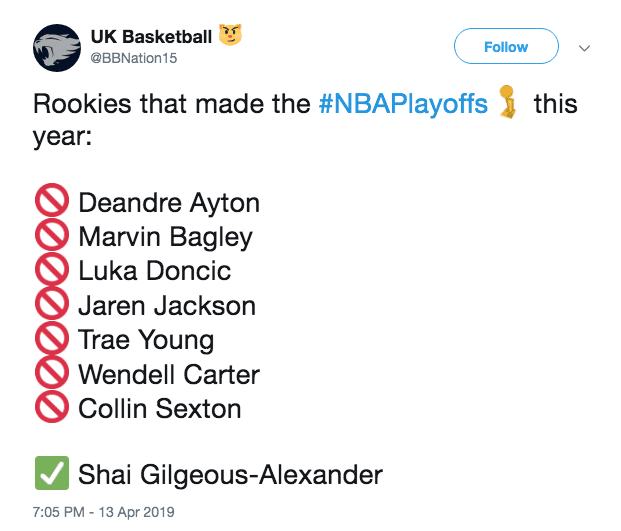The image size is (621, 531).
Task: Open the UK Basketball display name link
Action: pos(151,37)
